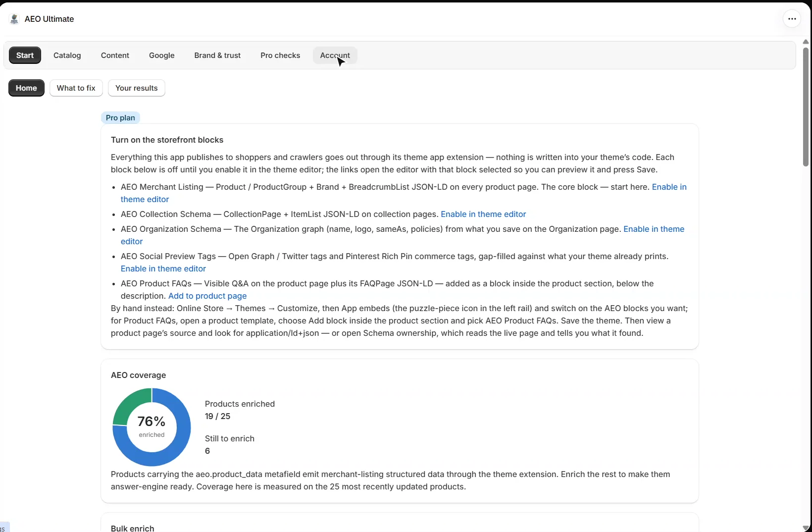Click the page scrollbar thumb
This screenshot has width=812, height=532.
click(806, 106)
